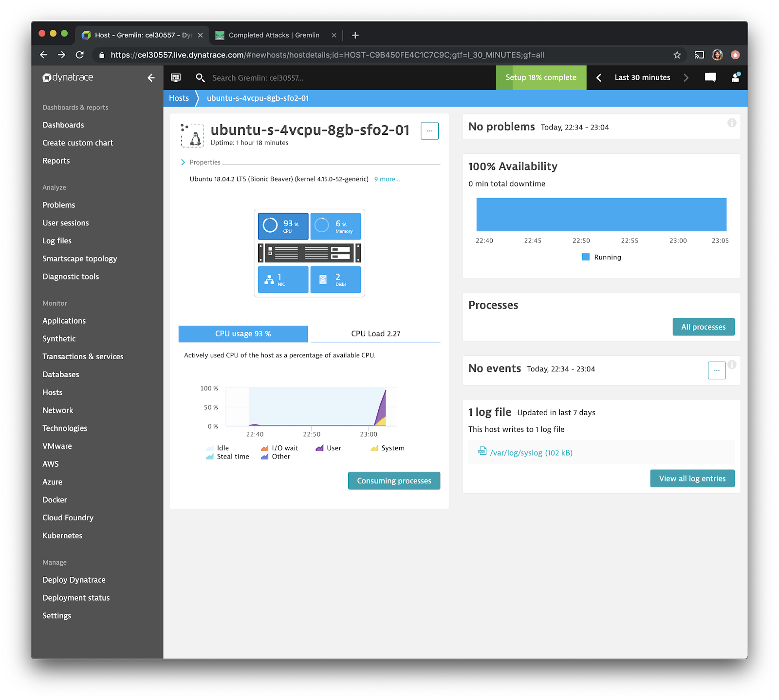
Task: Click ubuntu-s-4vcpu-8gb-sfo2-01 breadcrumb
Action: tap(258, 98)
